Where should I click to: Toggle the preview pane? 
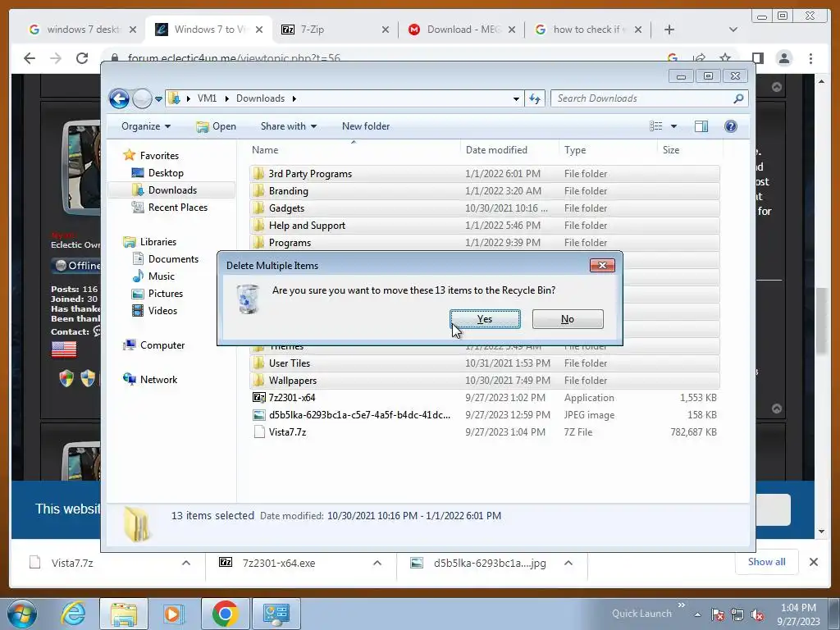coord(701,126)
